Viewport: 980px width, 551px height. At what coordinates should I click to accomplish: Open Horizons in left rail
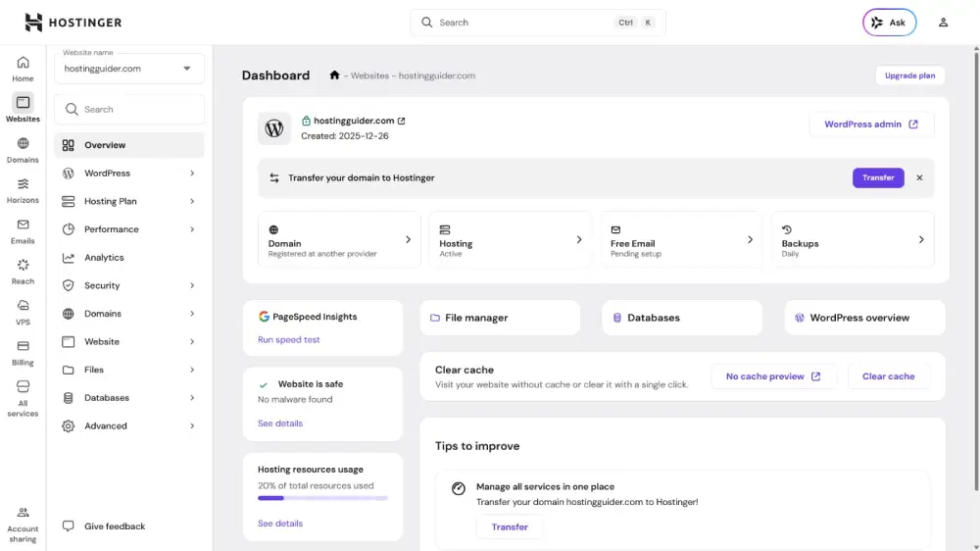click(x=23, y=191)
